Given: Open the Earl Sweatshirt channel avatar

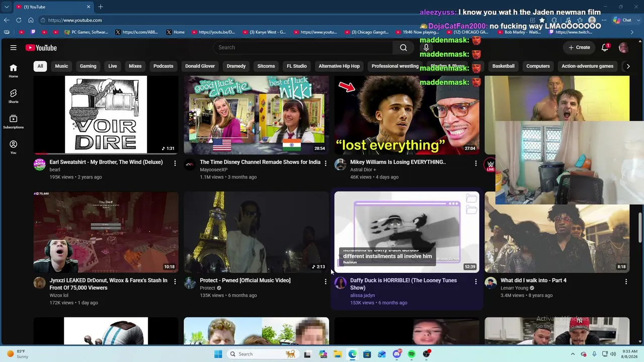Looking at the screenshot, I should tap(39, 164).
